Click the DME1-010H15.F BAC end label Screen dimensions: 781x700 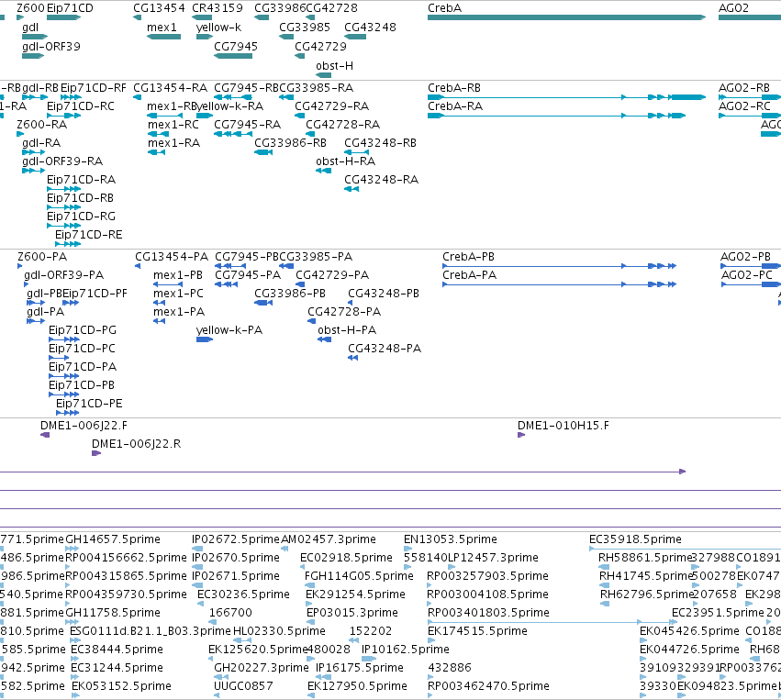point(563,426)
